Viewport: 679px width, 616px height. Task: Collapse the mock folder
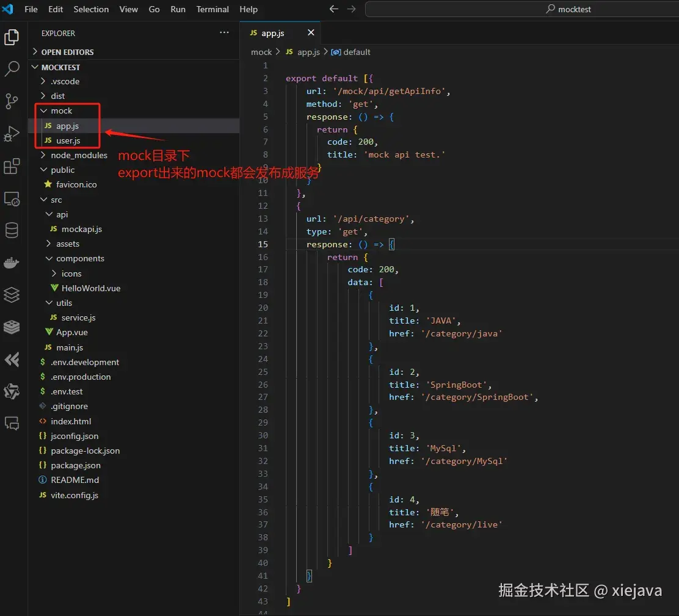[134, 111]
